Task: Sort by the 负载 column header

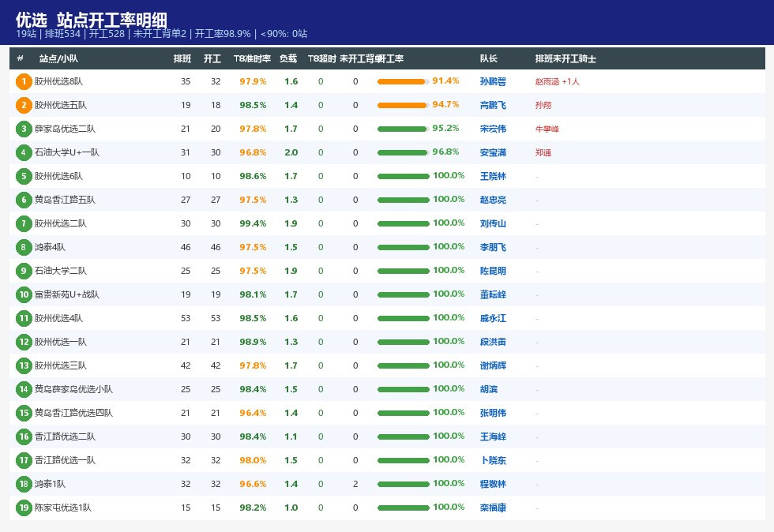Action: tap(288, 58)
